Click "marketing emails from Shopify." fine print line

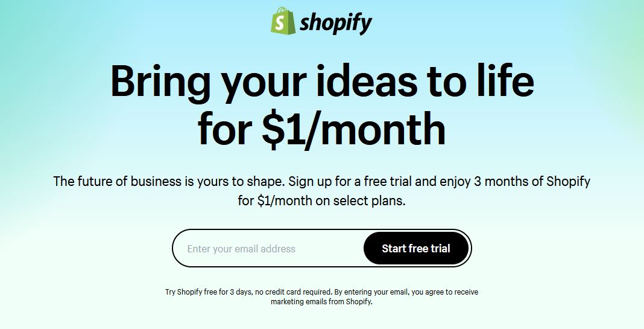pos(321,301)
